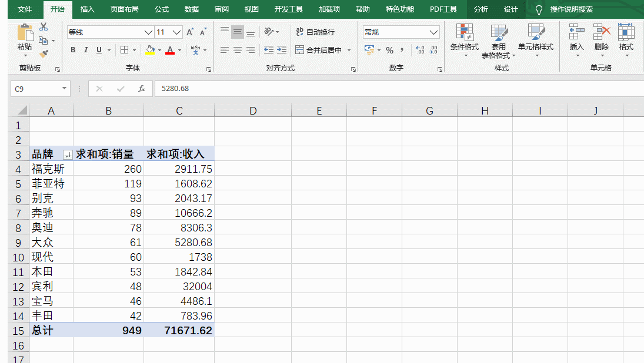Decrease decimal places

433,50
